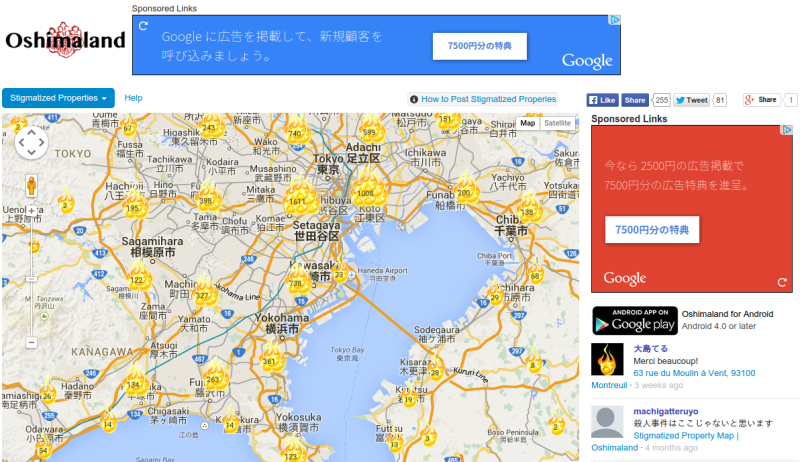
Task: Click the Oshimaland logo
Action: [65, 40]
